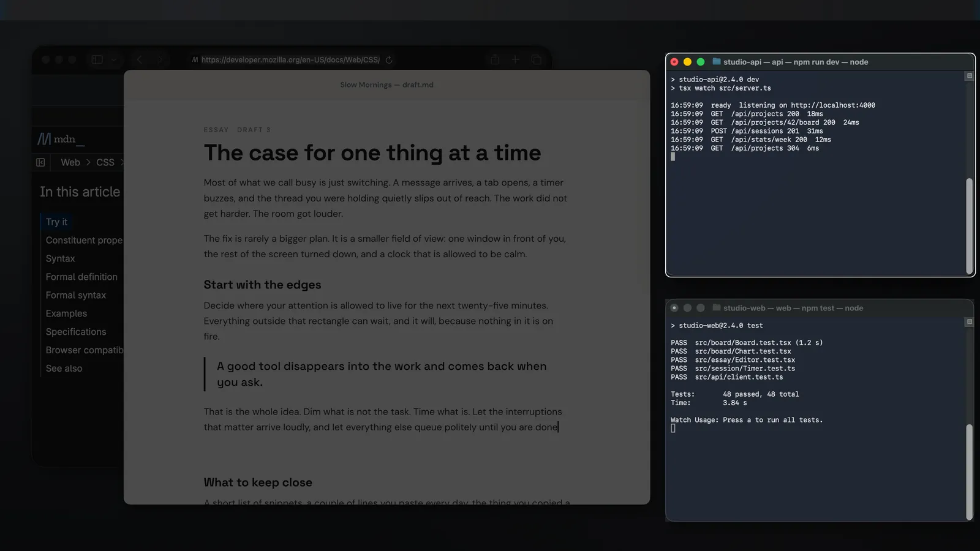Click the "Start with the edges" subheading

263,285
